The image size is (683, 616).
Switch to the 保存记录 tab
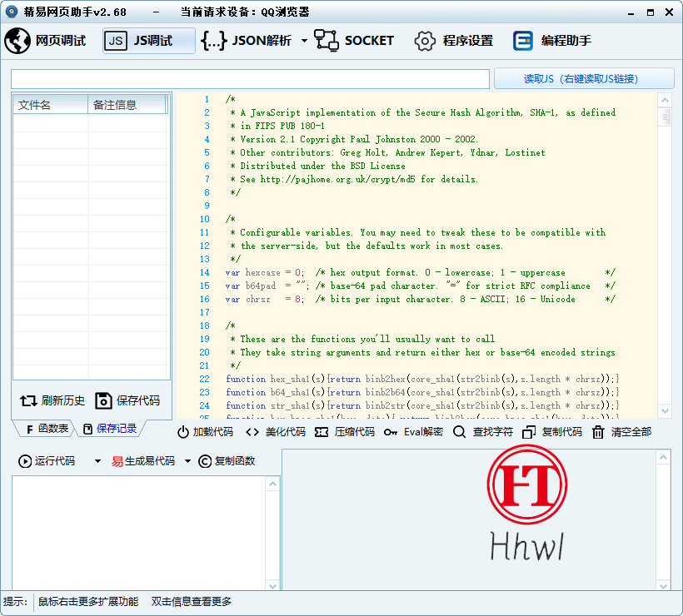(109, 429)
